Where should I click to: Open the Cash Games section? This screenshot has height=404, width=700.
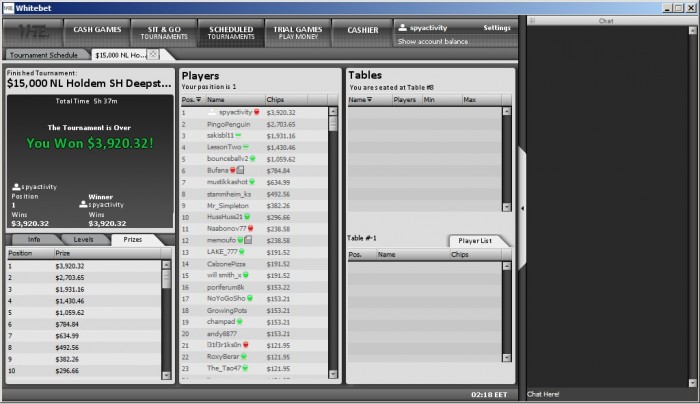(97, 32)
